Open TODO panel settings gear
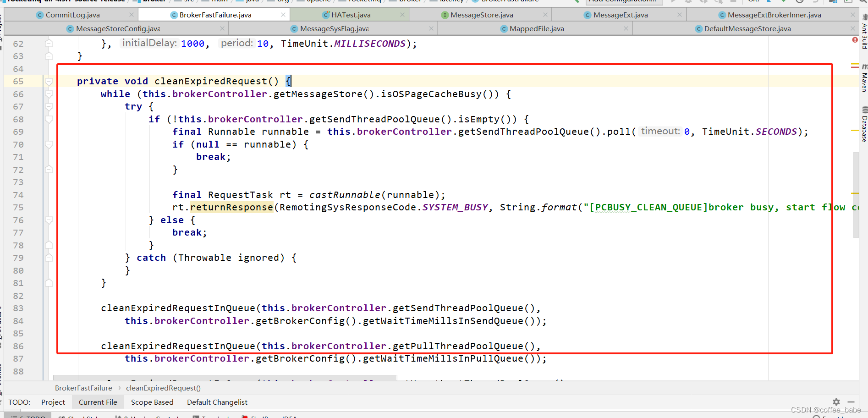 (x=836, y=402)
